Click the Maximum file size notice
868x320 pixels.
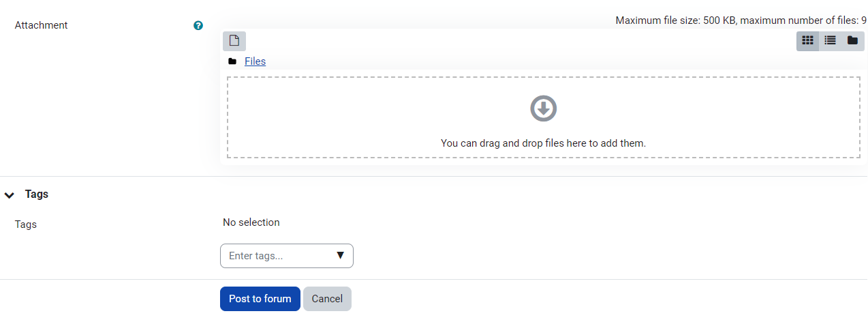[x=741, y=20]
